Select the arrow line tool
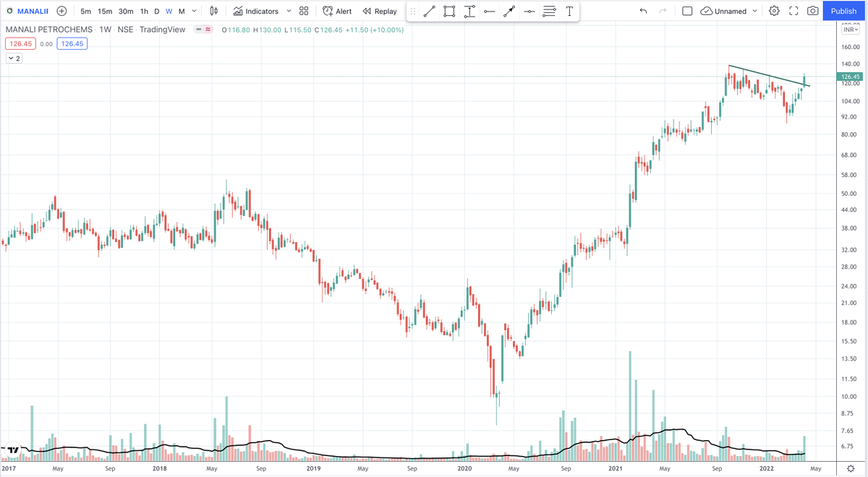 (x=509, y=11)
